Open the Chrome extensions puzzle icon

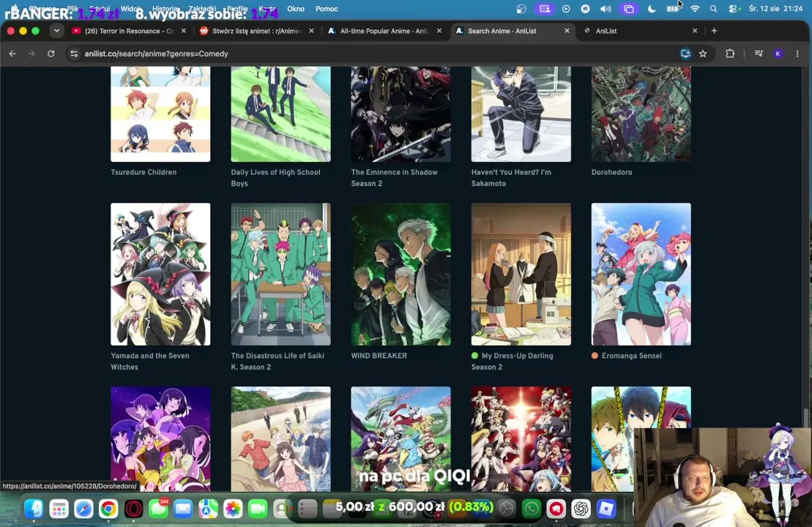[x=730, y=53]
